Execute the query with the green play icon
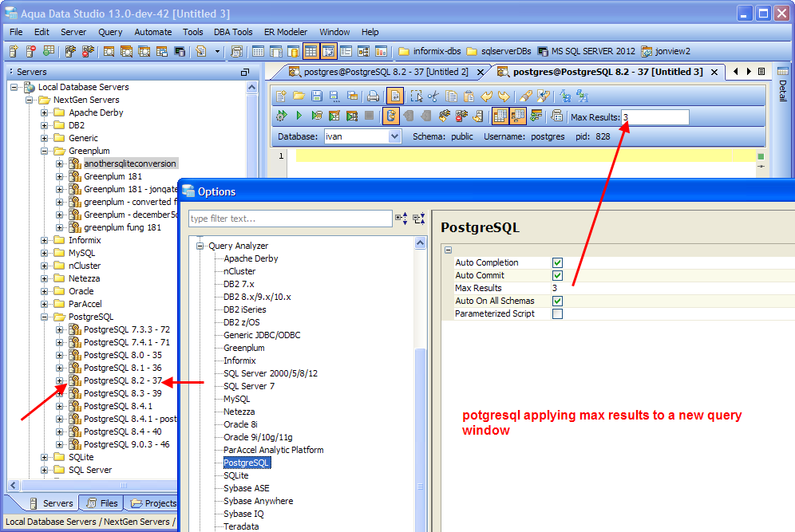 click(x=299, y=116)
